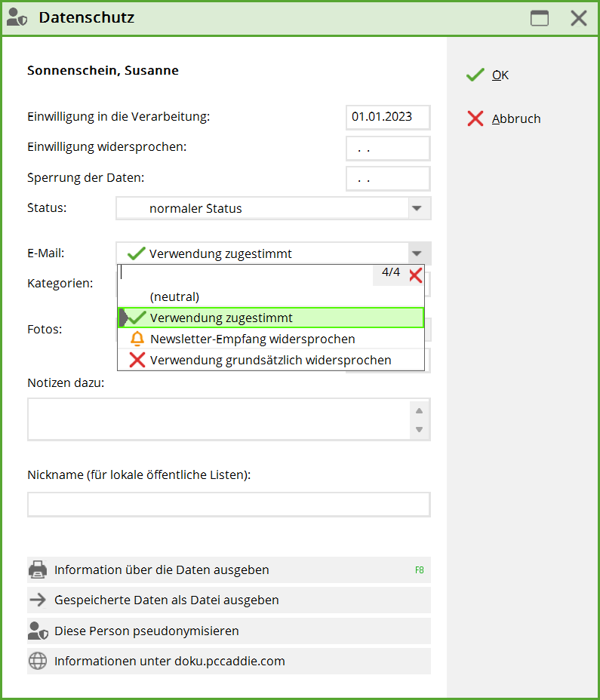Select Verwendung grundsätzlich widersprochen

[x=270, y=361]
